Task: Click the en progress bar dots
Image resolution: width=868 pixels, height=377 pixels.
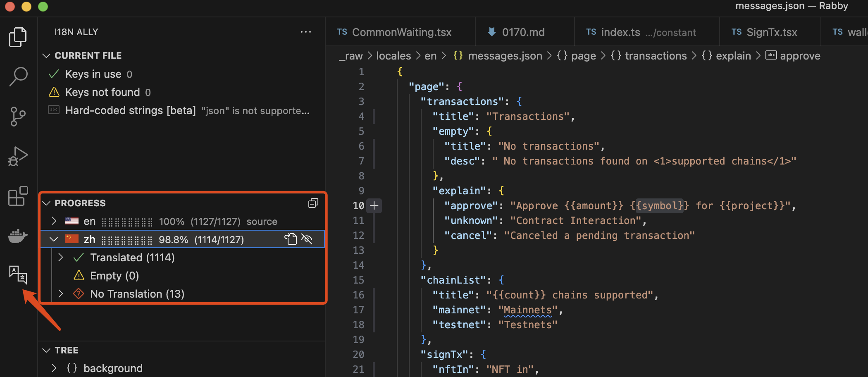Action: point(127,222)
